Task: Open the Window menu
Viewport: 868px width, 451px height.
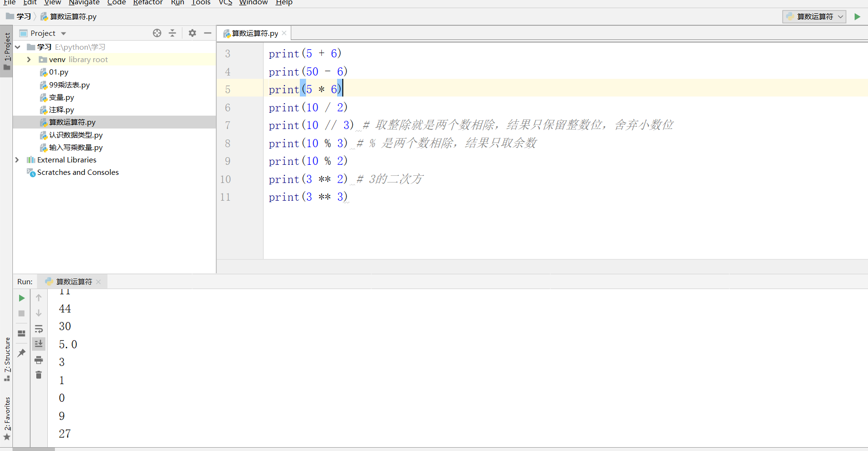Action: pyautogui.click(x=254, y=2)
